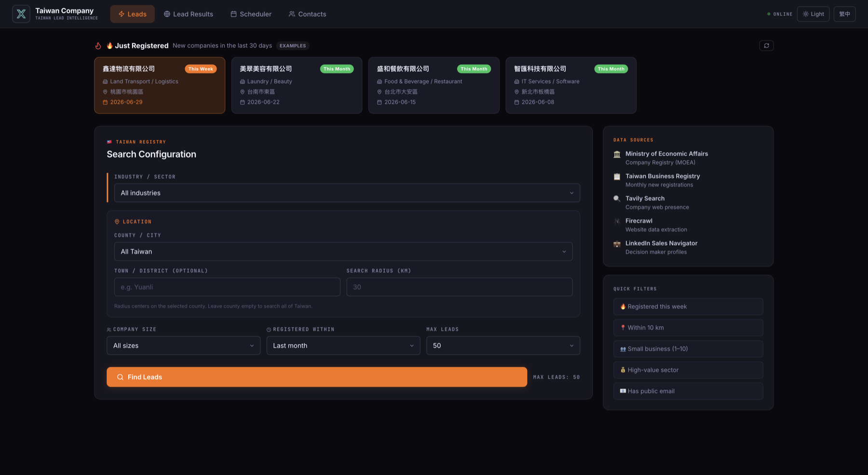Switch language to 繁中

coord(844,14)
